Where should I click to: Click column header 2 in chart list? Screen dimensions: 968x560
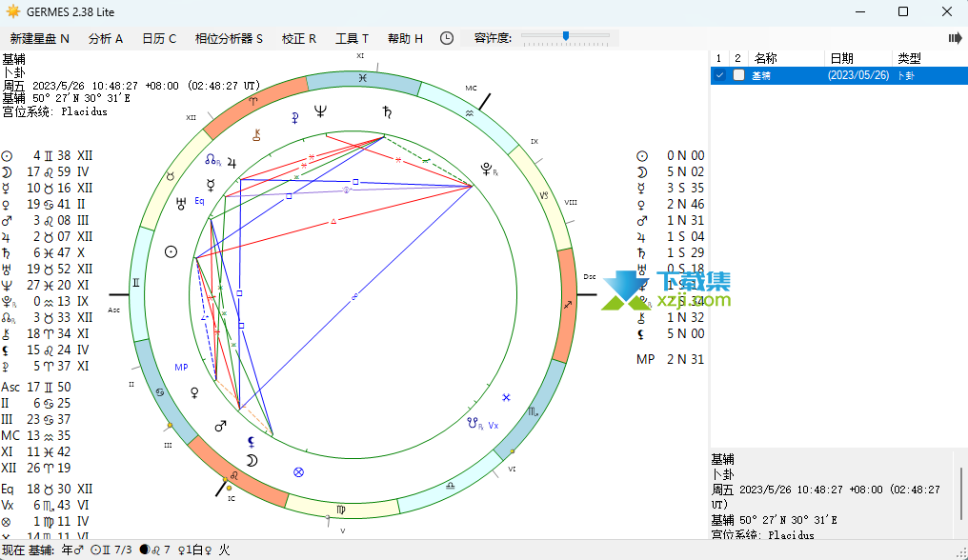[737, 58]
